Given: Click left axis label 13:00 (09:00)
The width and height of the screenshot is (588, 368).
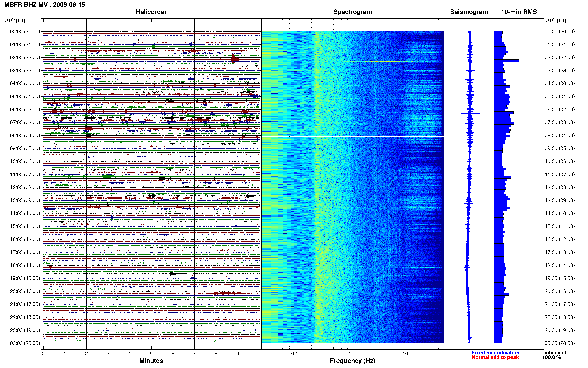Looking at the screenshot, I should click(25, 200).
